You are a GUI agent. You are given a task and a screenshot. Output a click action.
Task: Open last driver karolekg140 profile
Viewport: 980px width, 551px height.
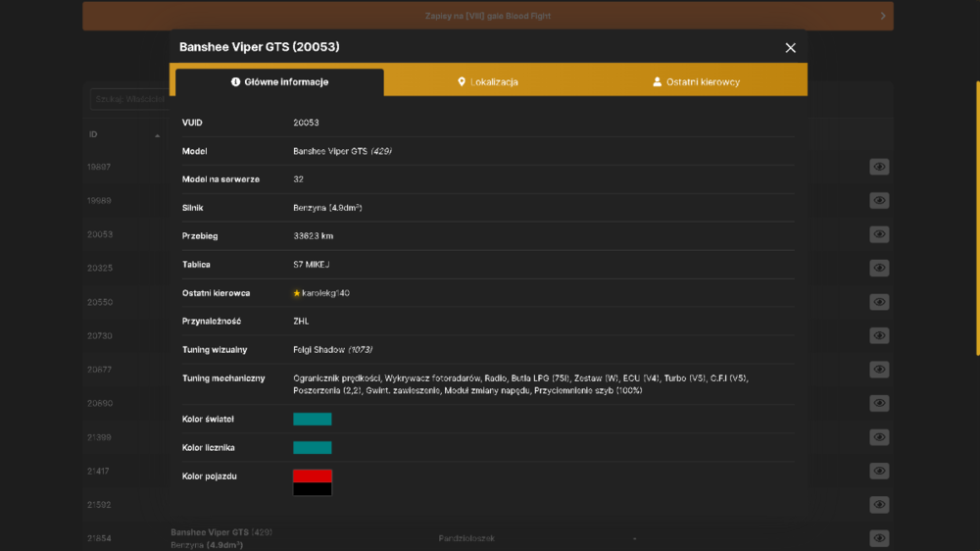325,293
